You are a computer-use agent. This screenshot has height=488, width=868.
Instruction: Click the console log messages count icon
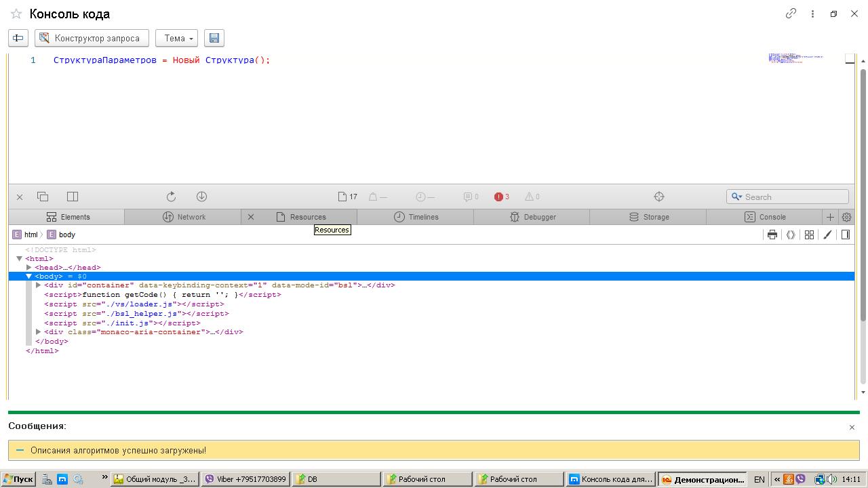click(471, 197)
